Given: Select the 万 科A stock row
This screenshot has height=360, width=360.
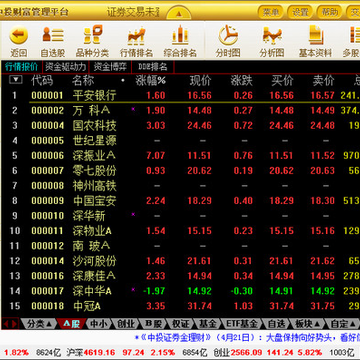Looking at the screenshot, I should coord(180,110).
